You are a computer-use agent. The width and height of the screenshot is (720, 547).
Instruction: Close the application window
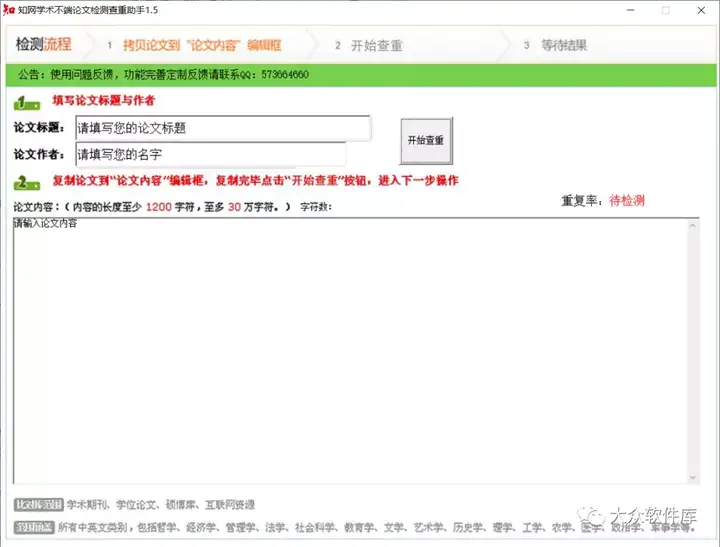pos(701,10)
